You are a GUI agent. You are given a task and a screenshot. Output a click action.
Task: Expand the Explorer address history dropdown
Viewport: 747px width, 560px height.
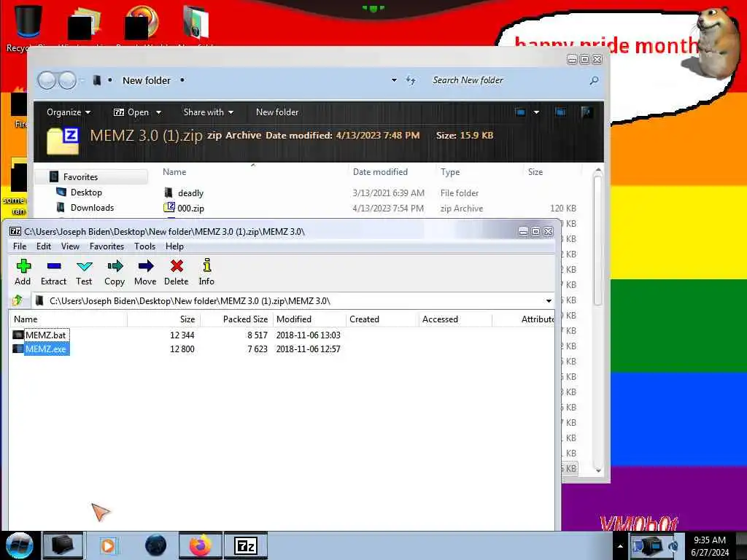(394, 80)
